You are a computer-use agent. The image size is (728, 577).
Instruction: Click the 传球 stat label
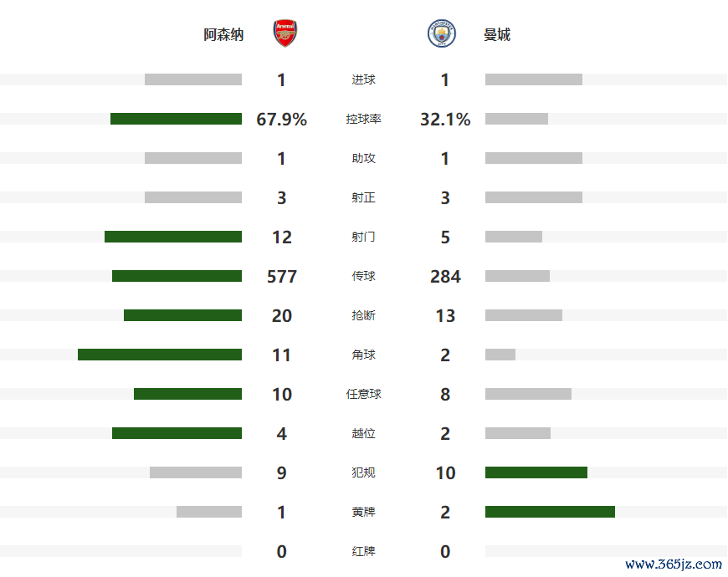[363, 277]
